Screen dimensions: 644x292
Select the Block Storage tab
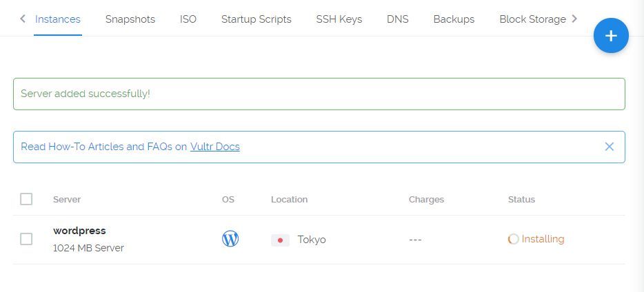pos(532,19)
